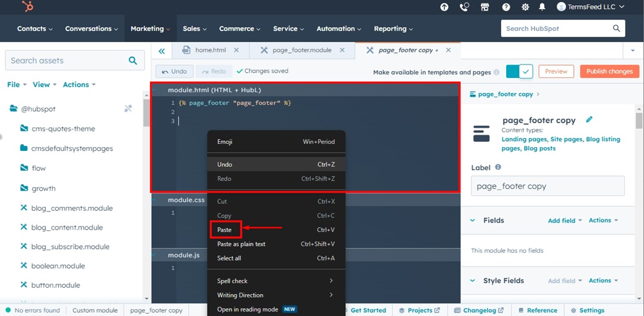This screenshot has width=644, height=316.
Task: Click the Publish changes button
Action: pos(609,71)
